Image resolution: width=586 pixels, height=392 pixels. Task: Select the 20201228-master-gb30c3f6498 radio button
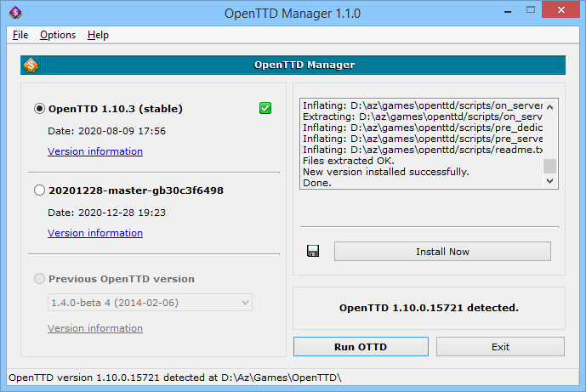(x=39, y=190)
